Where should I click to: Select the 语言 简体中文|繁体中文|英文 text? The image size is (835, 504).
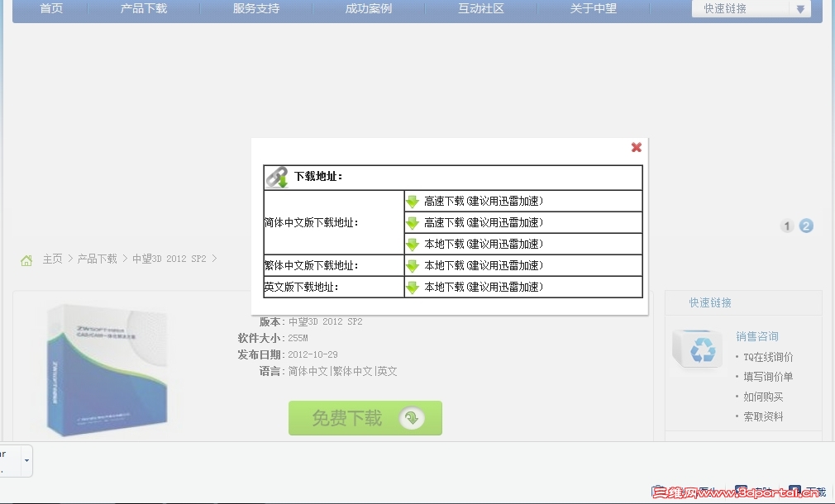[328, 372]
